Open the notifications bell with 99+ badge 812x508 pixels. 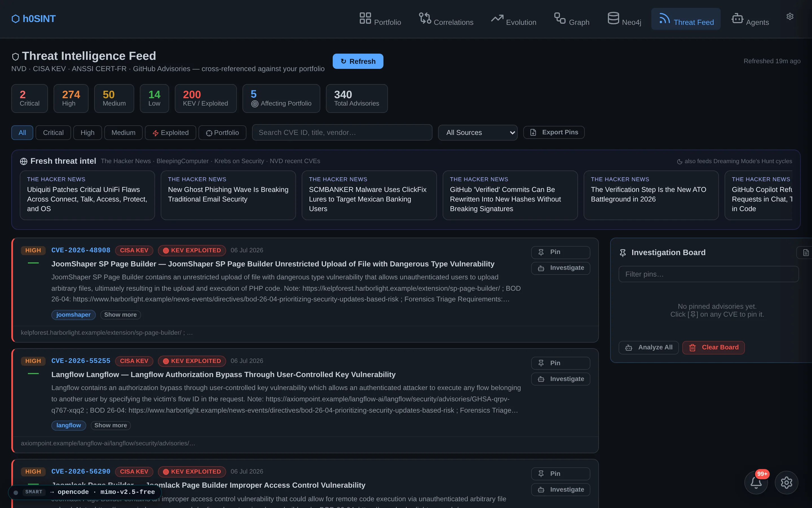pyautogui.click(x=756, y=483)
